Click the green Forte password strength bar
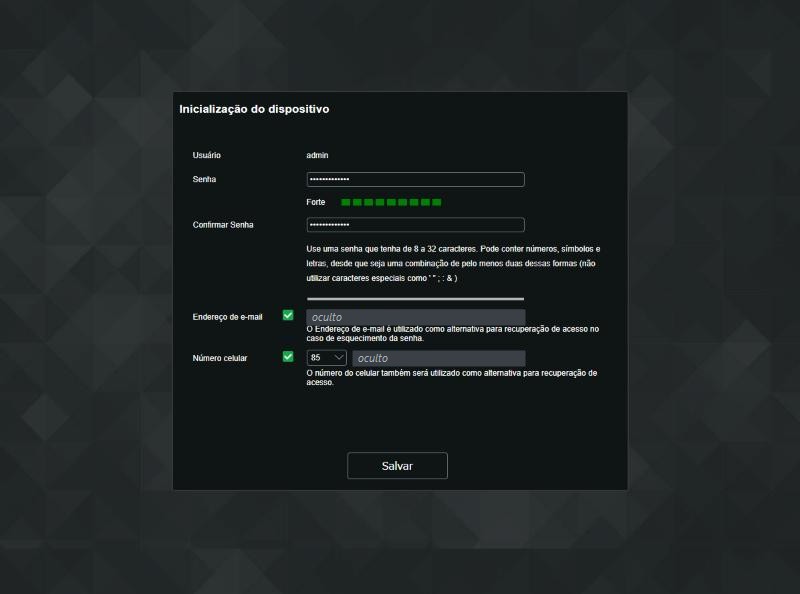Viewport: 800px width, 594px height. click(x=391, y=202)
